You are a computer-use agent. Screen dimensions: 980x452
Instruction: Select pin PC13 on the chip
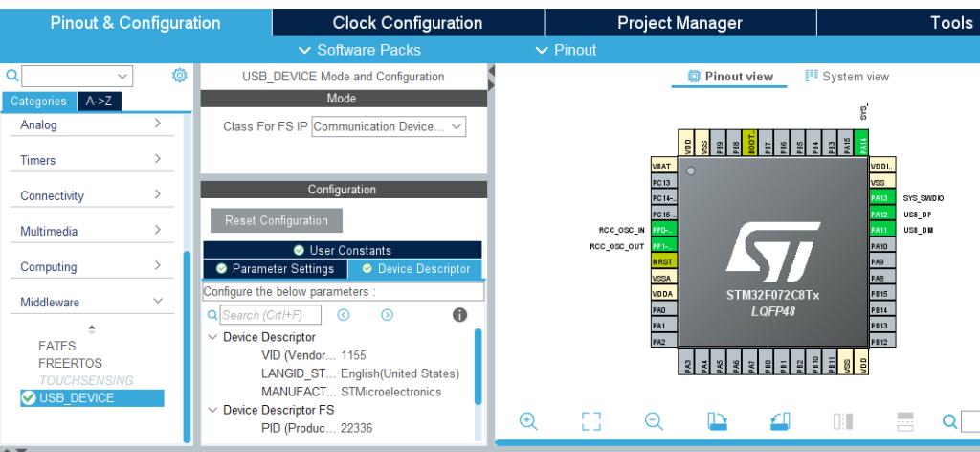pyautogui.click(x=664, y=183)
